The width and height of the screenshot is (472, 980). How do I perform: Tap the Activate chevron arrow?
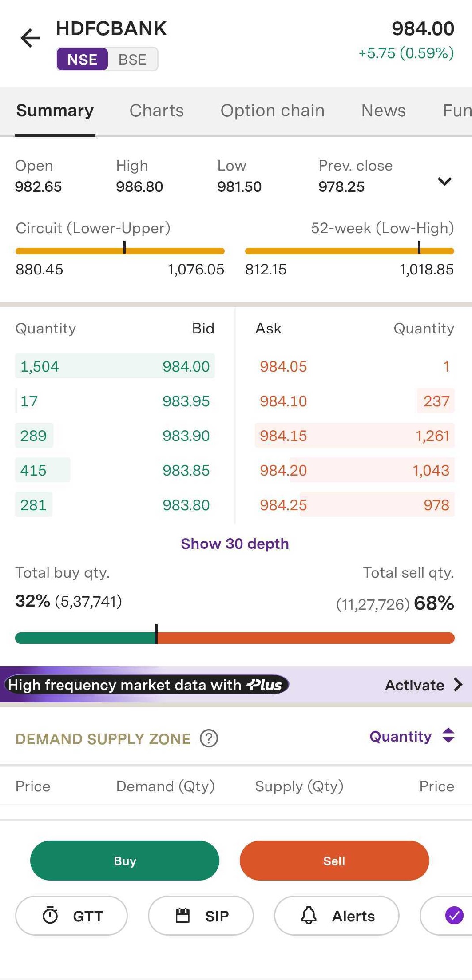[x=458, y=685]
